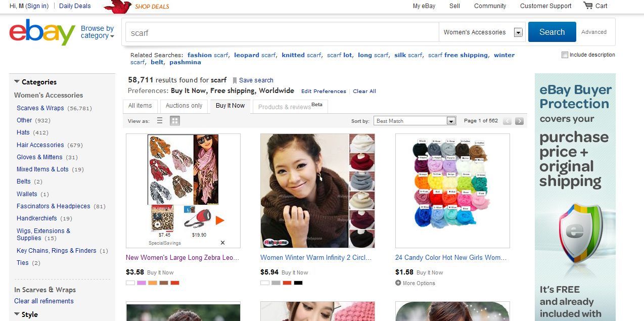Select white swatch under $3.58 zebra scarf

point(130,283)
